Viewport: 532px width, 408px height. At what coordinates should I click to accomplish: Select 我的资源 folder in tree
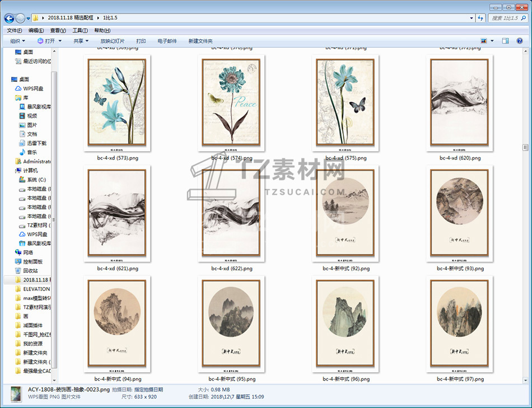pos(30,344)
